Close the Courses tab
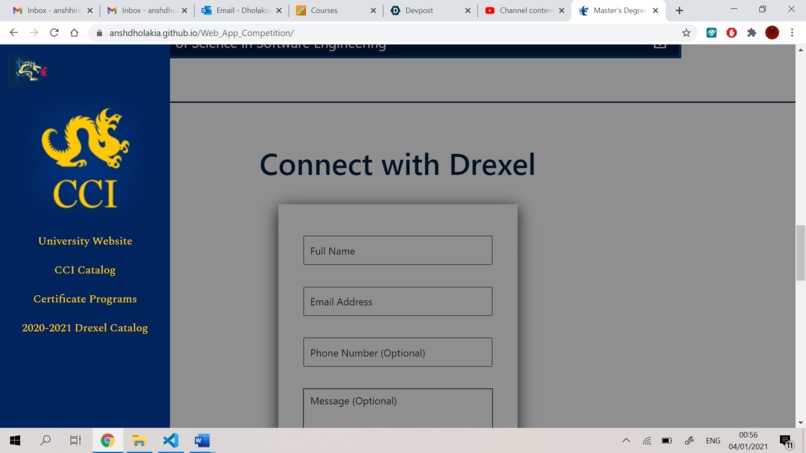 point(373,10)
